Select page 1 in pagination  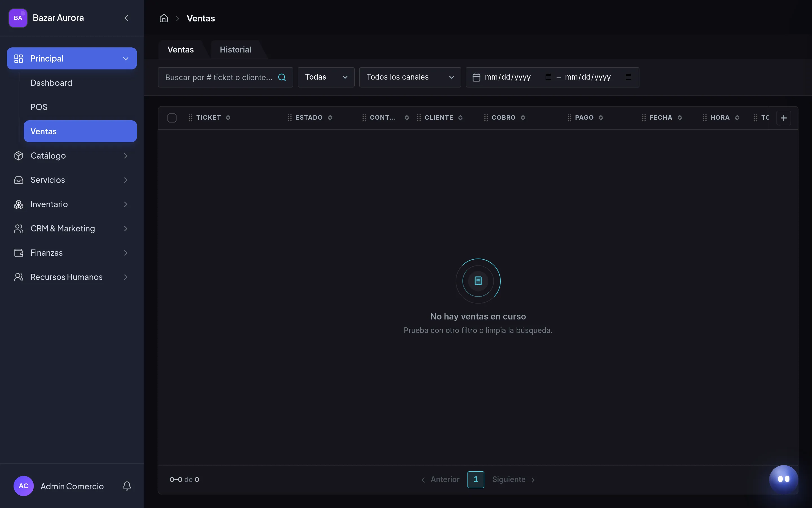click(476, 479)
